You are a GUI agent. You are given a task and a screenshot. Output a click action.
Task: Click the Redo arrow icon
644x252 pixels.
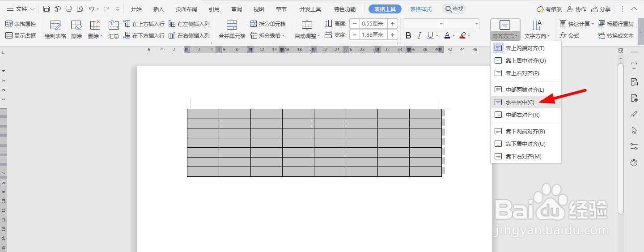[106, 9]
